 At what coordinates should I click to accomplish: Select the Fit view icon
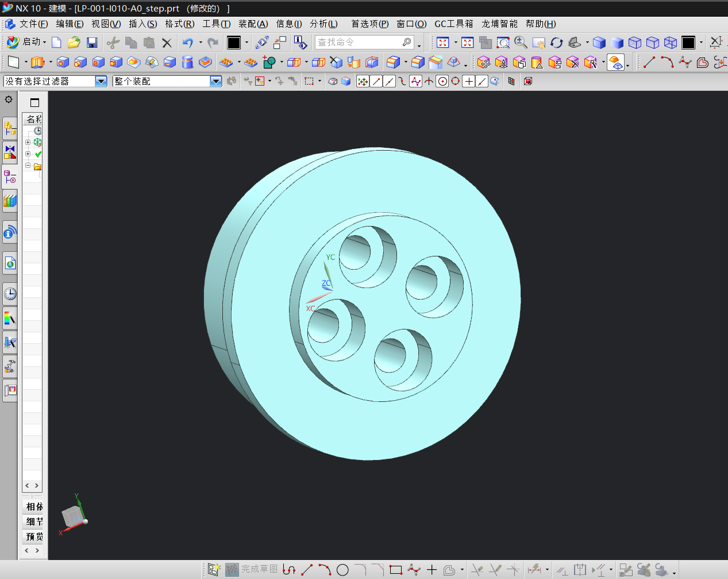[x=442, y=43]
